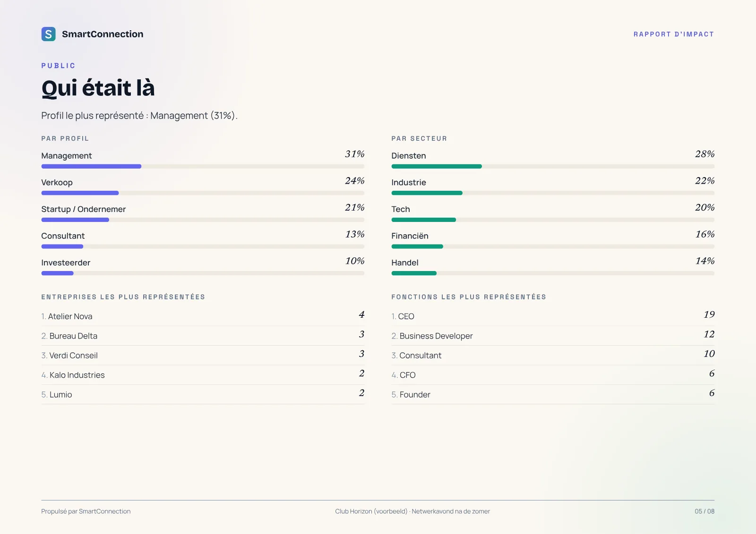
Task: Select the Financiën label
Action: coord(410,236)
